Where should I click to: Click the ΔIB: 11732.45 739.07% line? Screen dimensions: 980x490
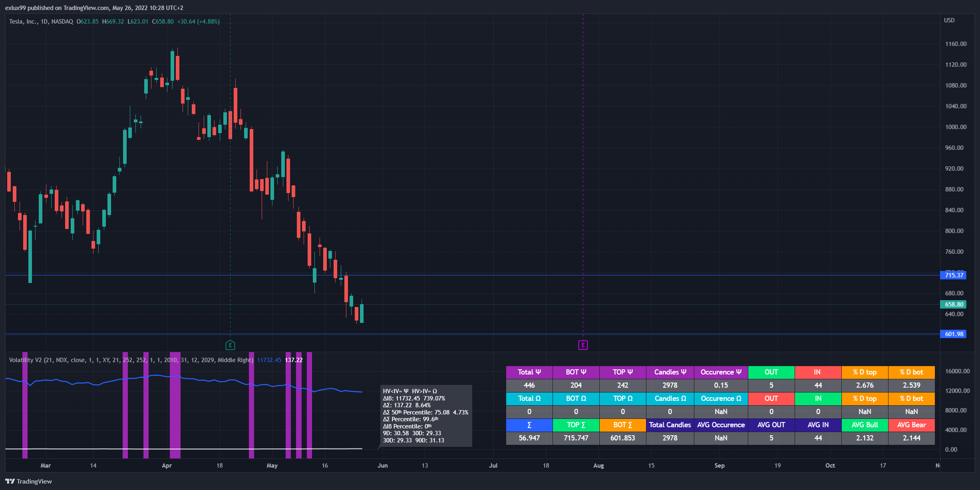tap(414, 398)
